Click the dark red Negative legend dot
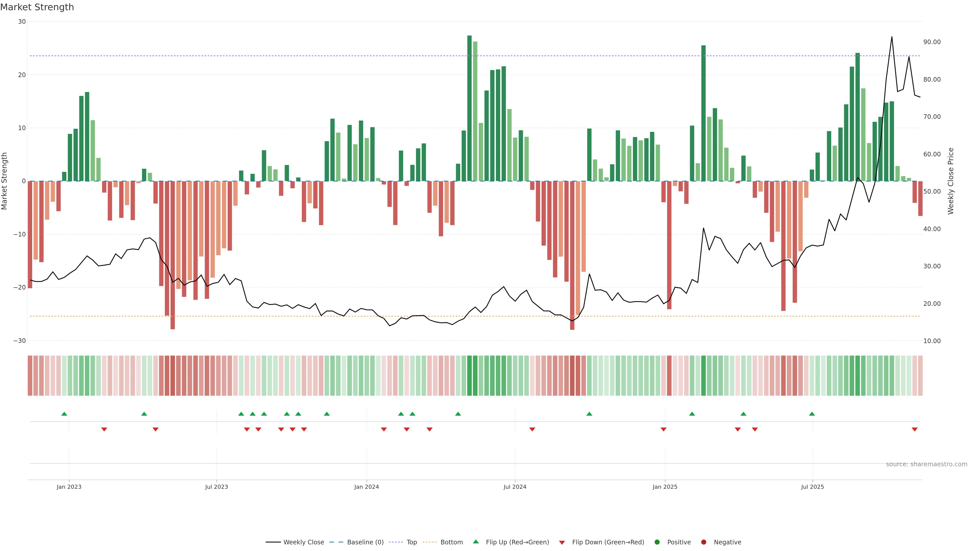The height and width of the screenshot is (551, 980). click(703, 542)
